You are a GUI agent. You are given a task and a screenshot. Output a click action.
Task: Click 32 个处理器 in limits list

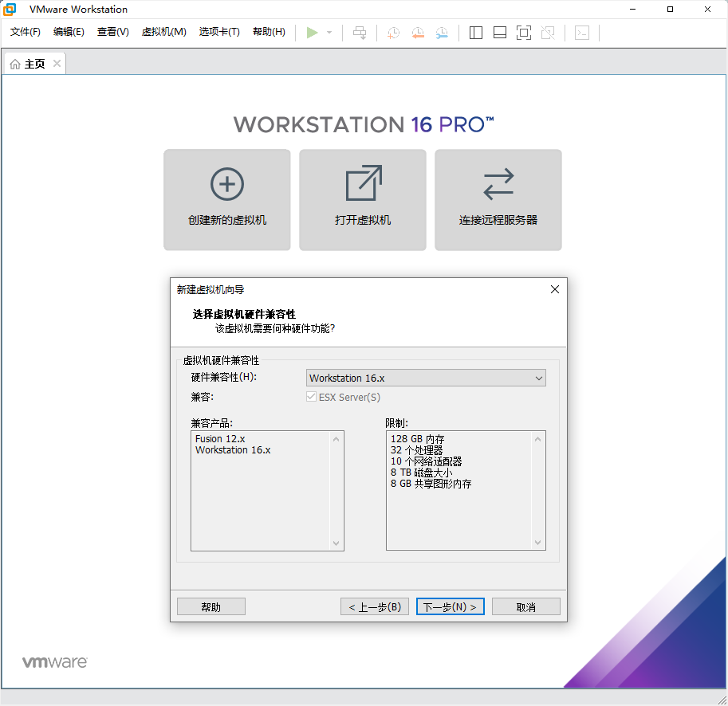[x=416, y=450]
